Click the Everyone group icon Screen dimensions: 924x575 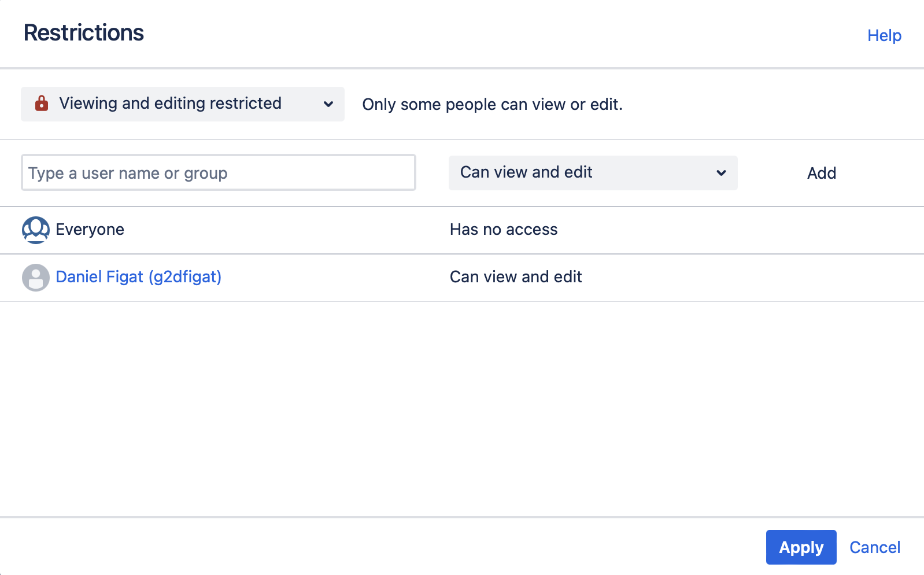pyautogui.click(x=36, y=230)
